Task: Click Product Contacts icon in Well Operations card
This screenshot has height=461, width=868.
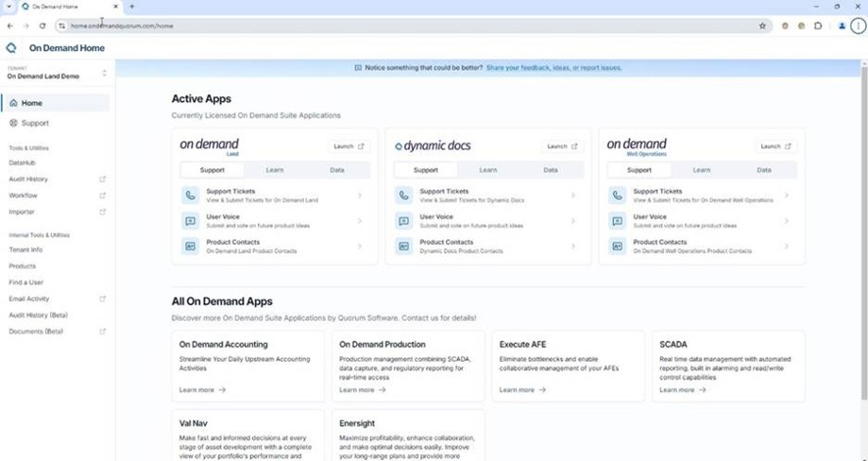Action: coord(618,247)
